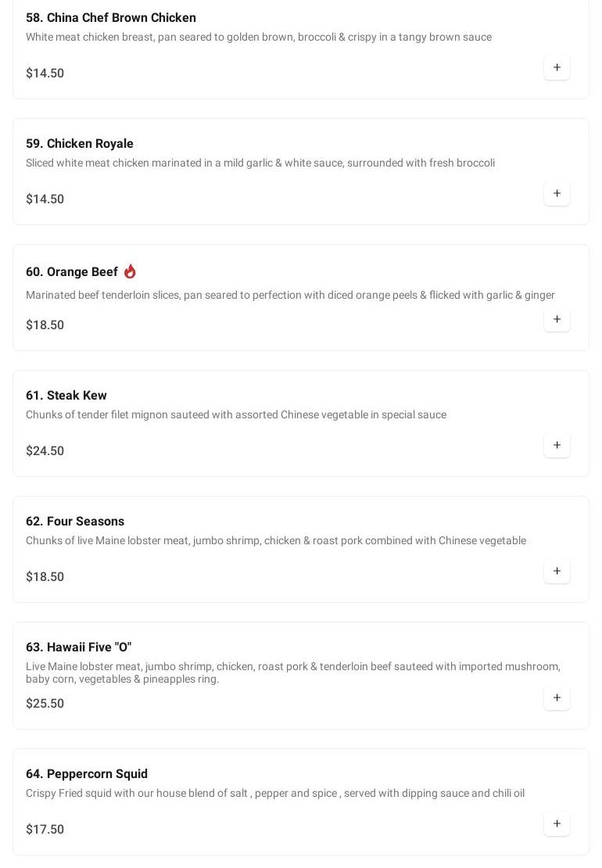Choose the 62. Four Seasons heading
Screen dimensions: 602x868
[x=75, y=522]
